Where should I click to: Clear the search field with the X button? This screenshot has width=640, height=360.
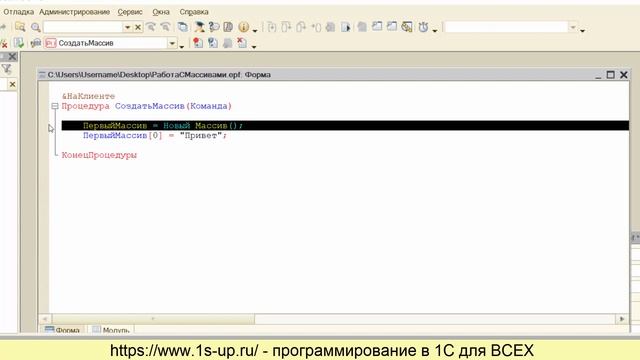[x=138, y=27]
